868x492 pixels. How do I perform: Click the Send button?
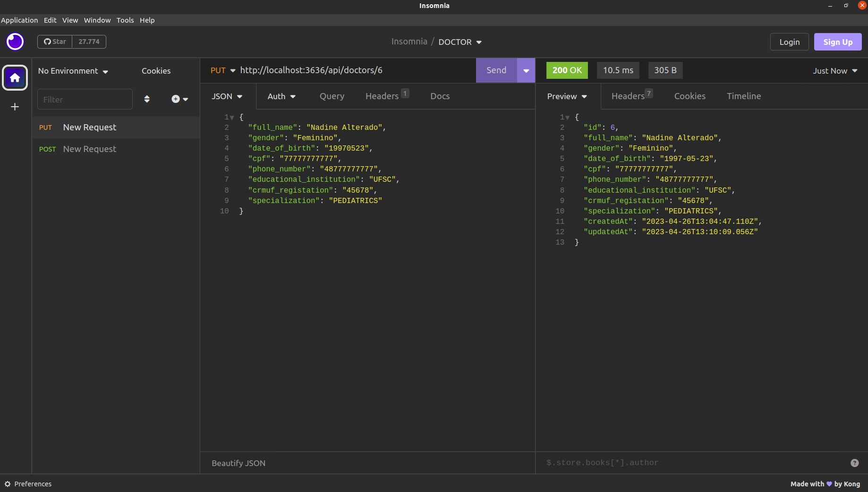(496, 70)
